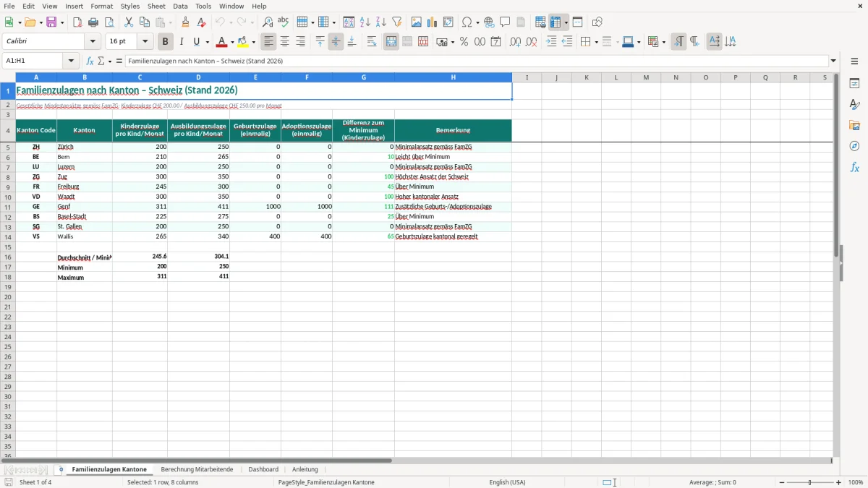Open the sidebar Properties panel

(x=854, y=84)
